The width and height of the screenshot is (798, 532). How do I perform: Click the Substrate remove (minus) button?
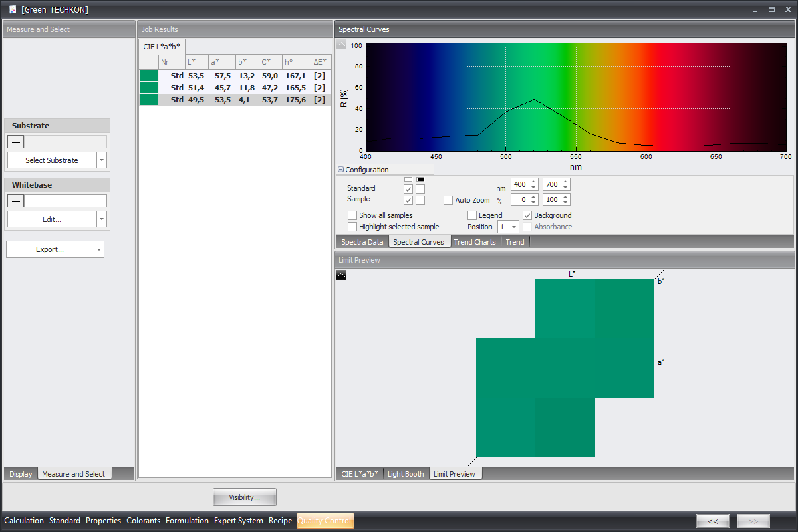[x=17, y=142]
